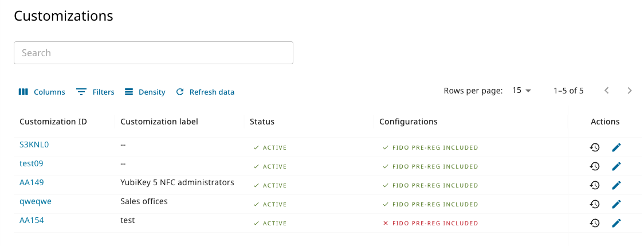Click edit pencil for AA149 row
Viewport: 644px width, 246px height.
point(616,185)
